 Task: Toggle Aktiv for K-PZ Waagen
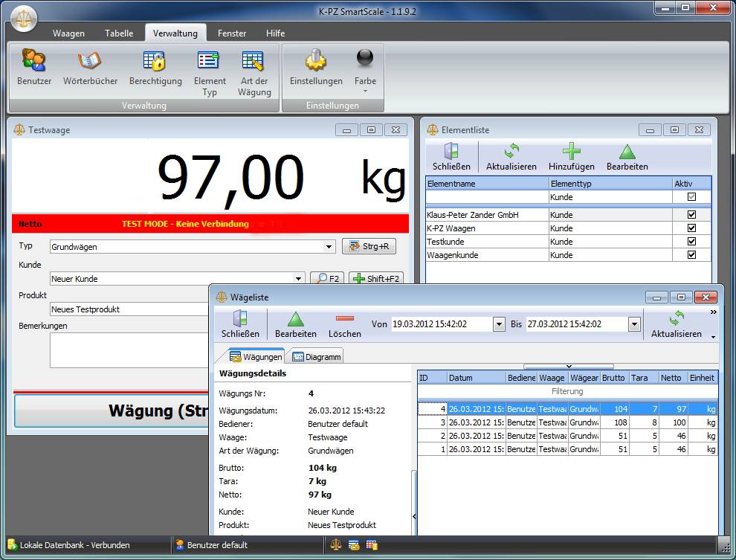[x=691, y=228]
